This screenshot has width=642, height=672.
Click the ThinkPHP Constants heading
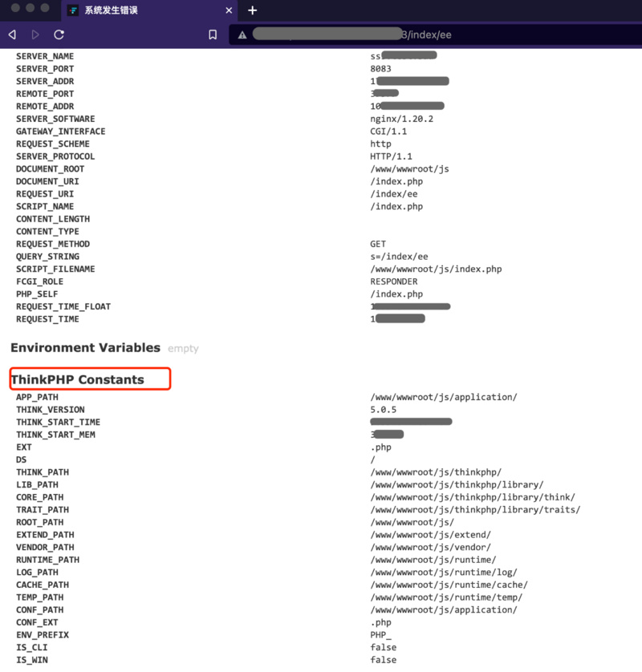click(78, 379)
